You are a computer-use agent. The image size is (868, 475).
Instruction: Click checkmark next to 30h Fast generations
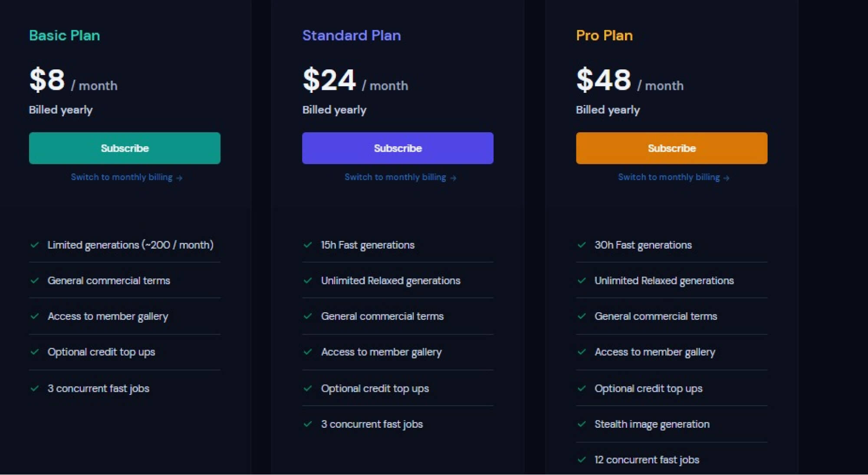[582, 245]
